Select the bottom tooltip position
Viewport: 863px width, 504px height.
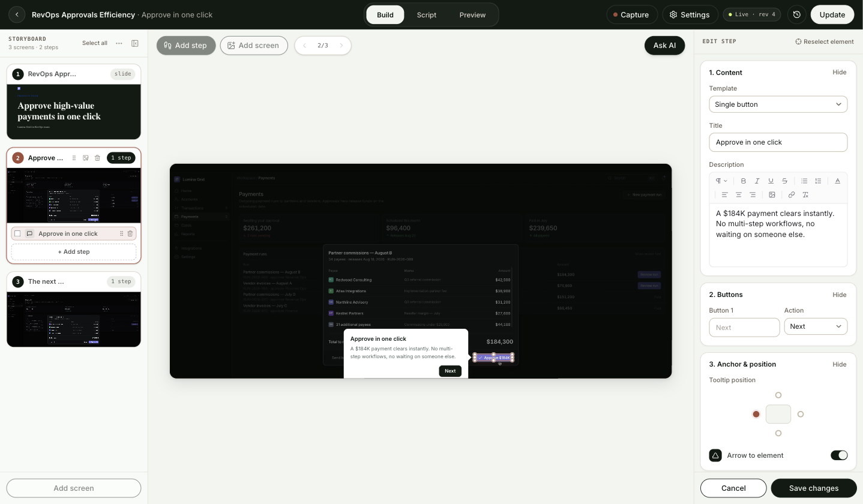pos(778,433)
